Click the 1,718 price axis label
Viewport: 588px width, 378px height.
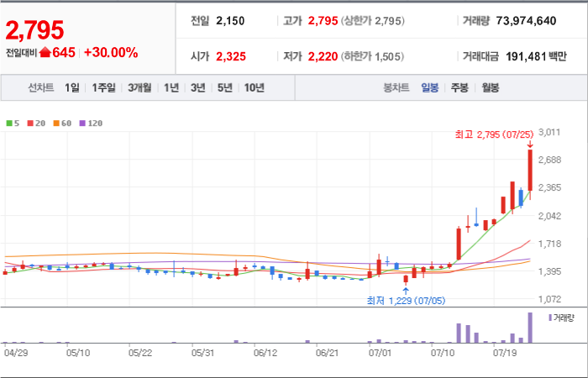pos(549,244)
